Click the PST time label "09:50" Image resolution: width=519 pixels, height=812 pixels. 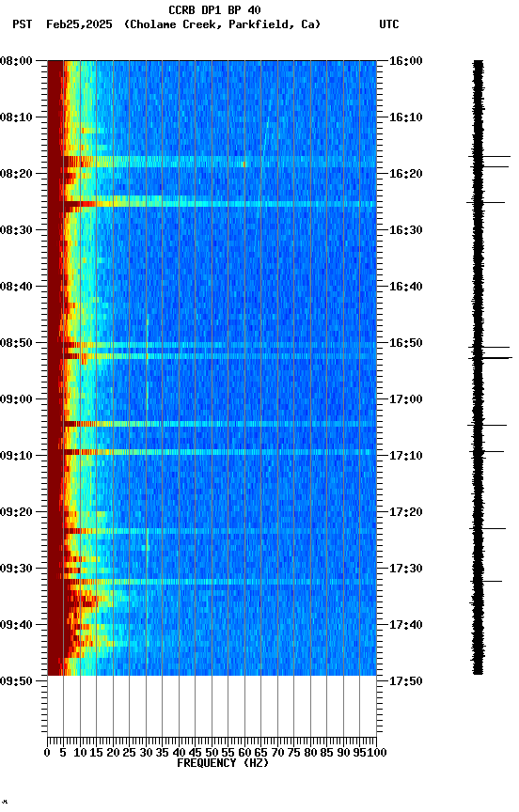[x=16, y=681]
